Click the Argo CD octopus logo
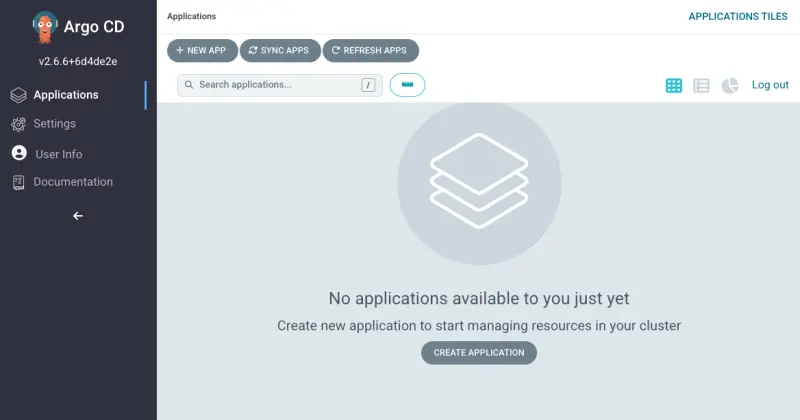Screen dimensions: 800x420 point(46,27)
